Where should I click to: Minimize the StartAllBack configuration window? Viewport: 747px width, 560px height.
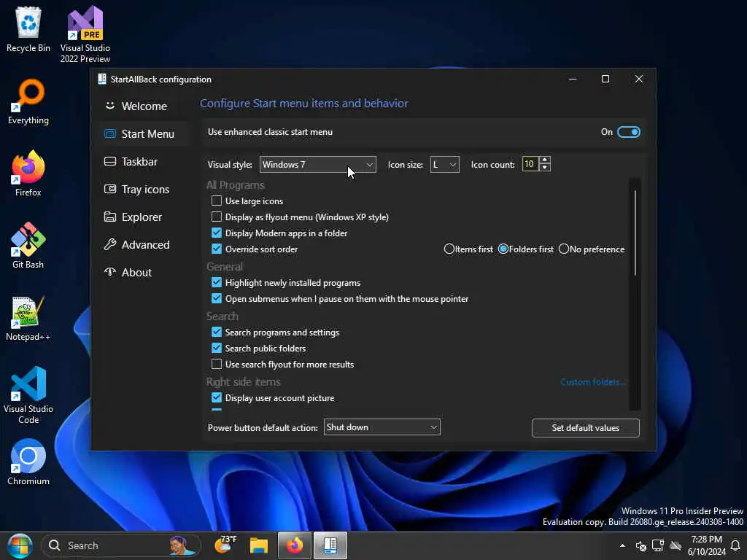pyautogui.click(x=573, y=79)
